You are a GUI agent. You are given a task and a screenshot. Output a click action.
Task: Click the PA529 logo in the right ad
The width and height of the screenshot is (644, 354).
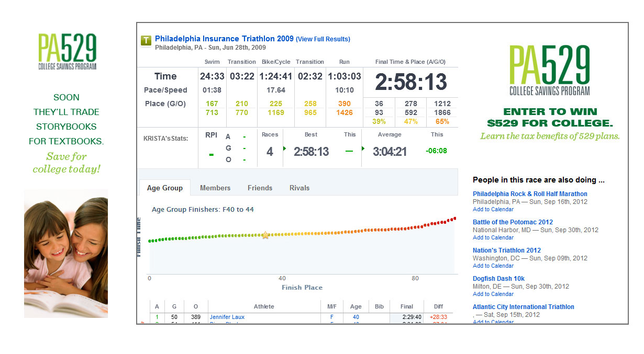click(550, 70)
